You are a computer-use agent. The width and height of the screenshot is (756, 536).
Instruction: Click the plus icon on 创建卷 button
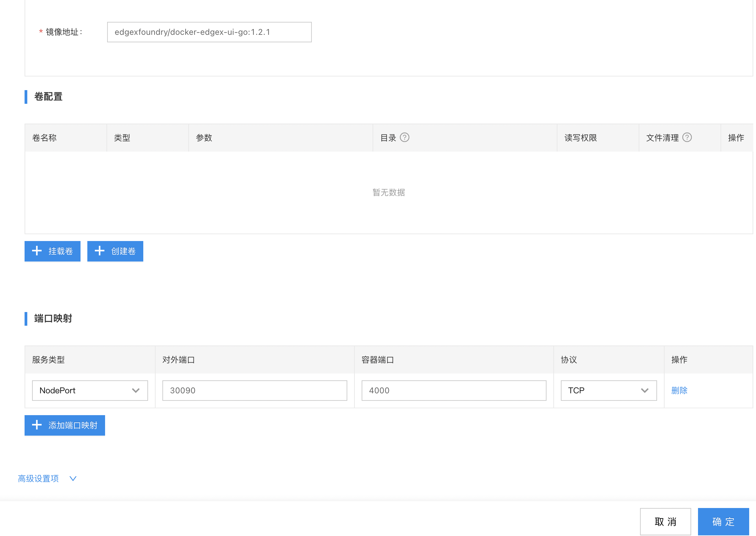100,251
